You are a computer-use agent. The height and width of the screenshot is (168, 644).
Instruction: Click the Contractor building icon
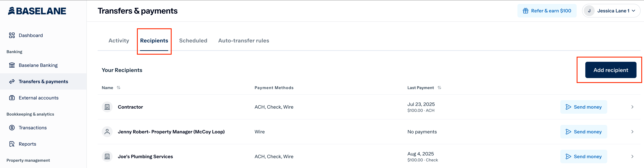107,107
